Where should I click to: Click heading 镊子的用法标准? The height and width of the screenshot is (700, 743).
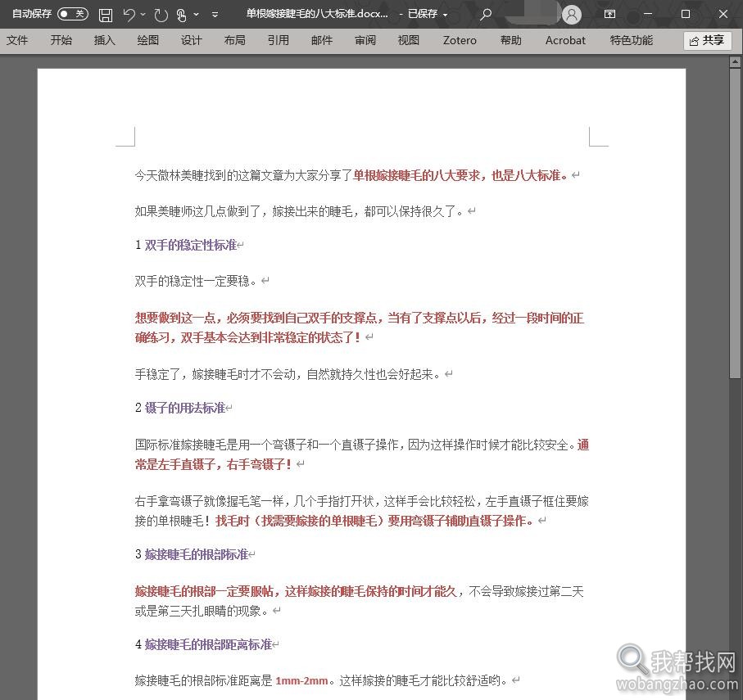(x=185, y=408)
